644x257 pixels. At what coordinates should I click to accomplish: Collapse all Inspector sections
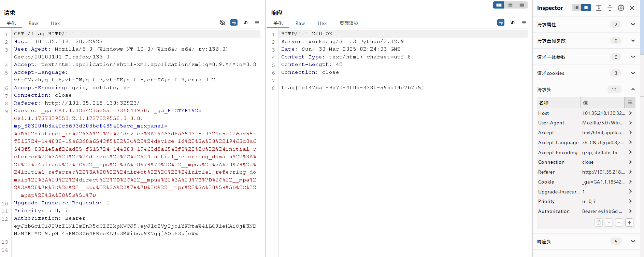click(610, 8)
